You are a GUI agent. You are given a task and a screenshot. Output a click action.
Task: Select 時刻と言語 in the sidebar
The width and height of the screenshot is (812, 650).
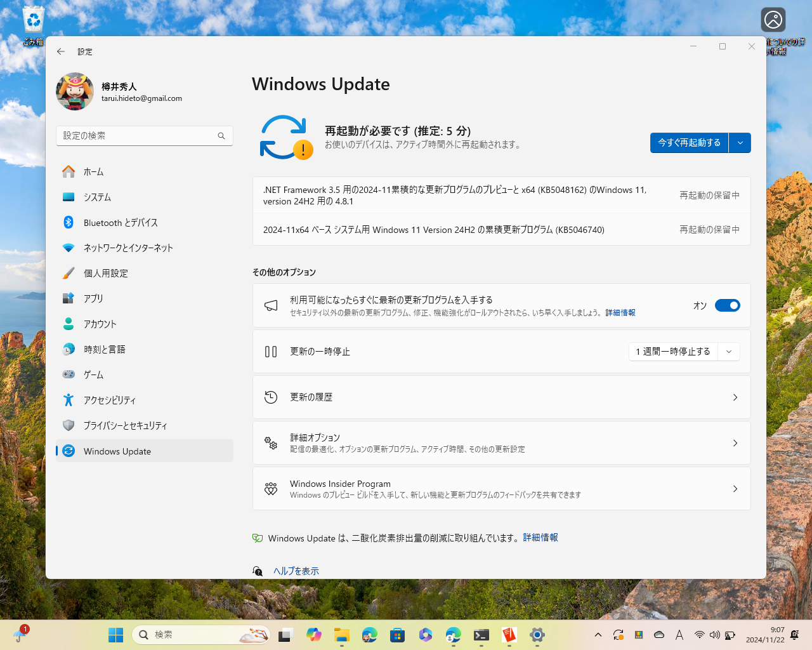click(145, 350)
